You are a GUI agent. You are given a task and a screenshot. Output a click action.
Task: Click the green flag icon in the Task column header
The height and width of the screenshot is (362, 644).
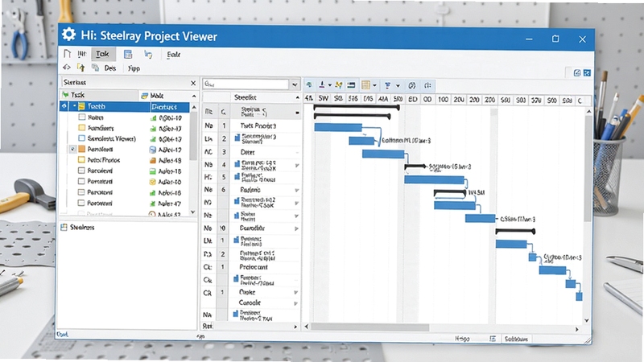[65, 95]
